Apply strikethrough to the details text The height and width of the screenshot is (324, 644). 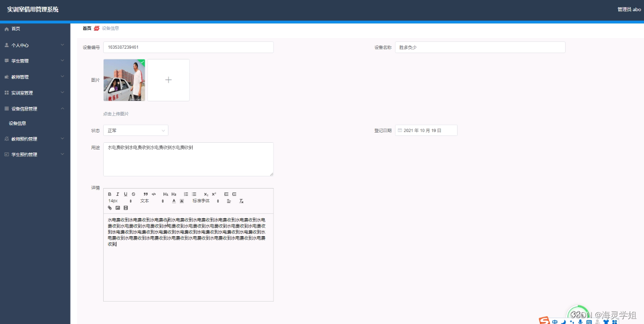[133, 194]
